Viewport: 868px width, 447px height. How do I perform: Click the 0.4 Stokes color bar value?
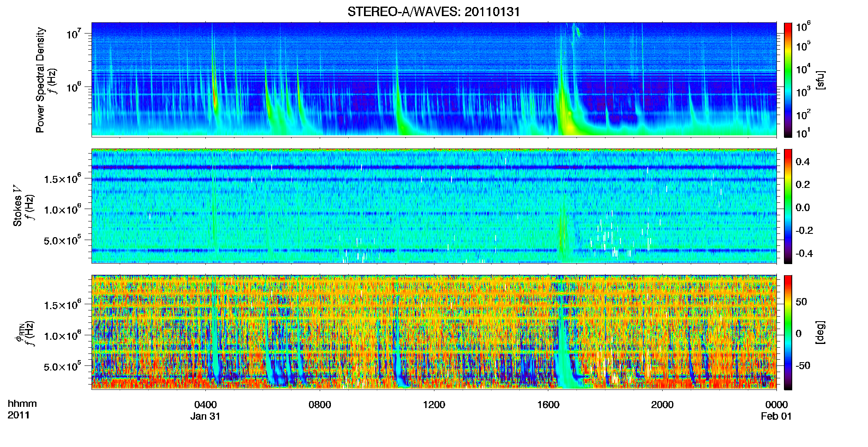coord(803,161)
